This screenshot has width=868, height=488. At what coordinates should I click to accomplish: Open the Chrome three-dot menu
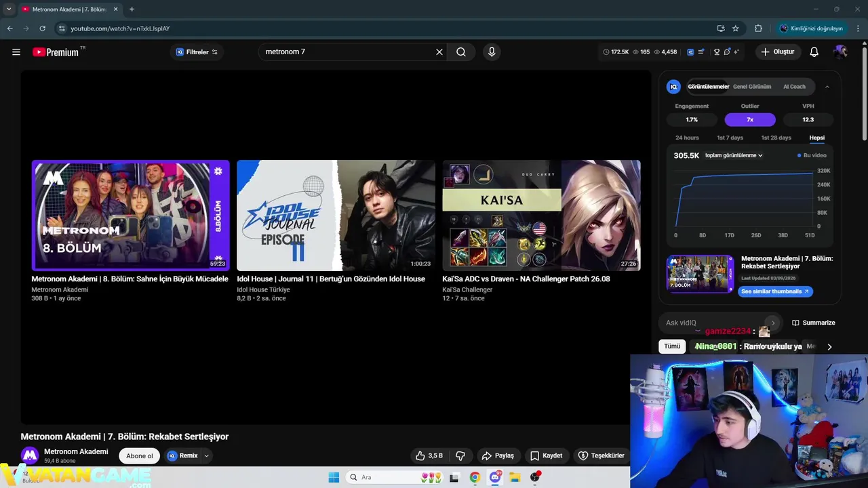click(859, 28)
